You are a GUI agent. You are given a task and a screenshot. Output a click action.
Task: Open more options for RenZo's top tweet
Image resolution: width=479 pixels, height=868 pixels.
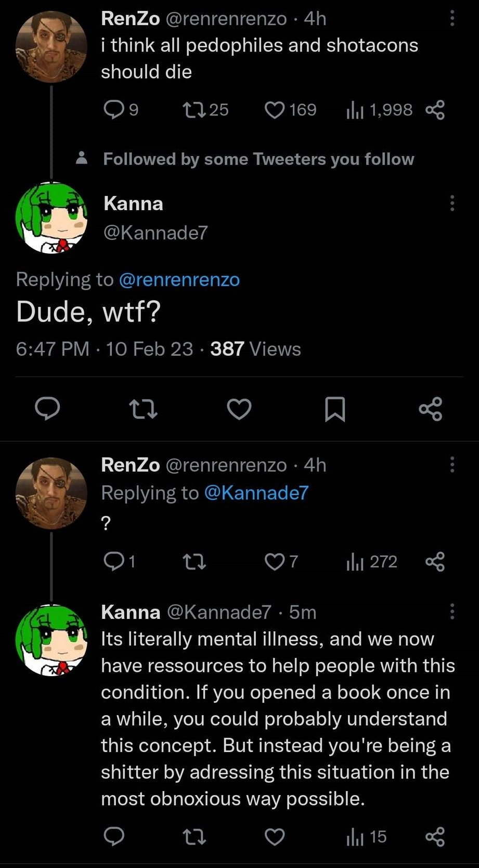(x=452, y=19)
